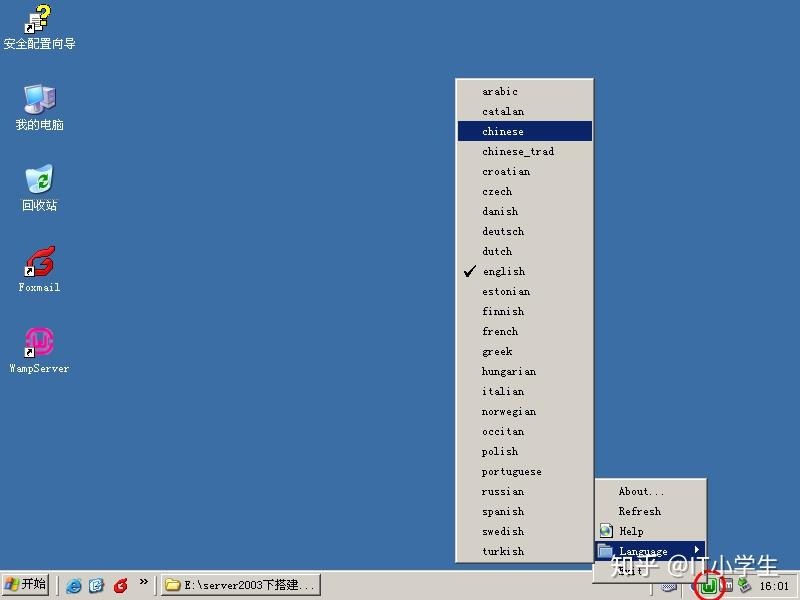Choose finnish language option

524,311
